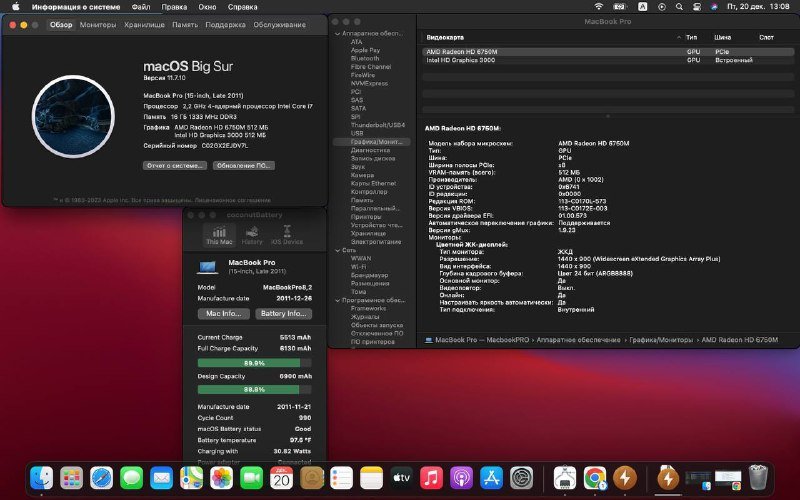Open the Файл menu
The height and width of the screenshot is (500, 800).
[x=141, y=7]
